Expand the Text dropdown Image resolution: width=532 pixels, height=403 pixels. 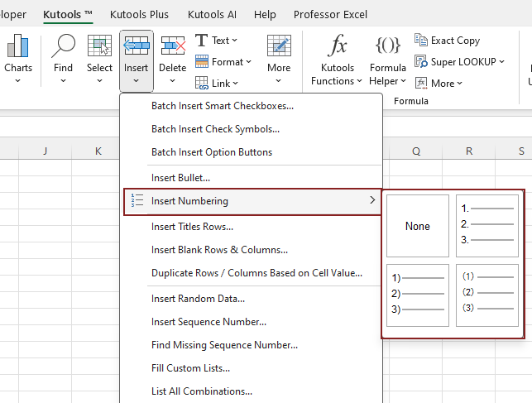(217, 40)
